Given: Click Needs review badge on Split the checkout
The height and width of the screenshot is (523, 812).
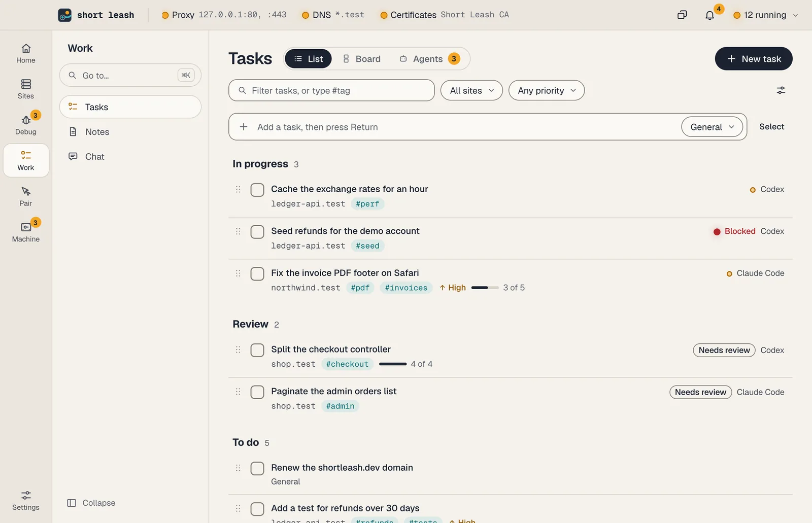Looking at the screenshot, I should (x=724, y=350).
